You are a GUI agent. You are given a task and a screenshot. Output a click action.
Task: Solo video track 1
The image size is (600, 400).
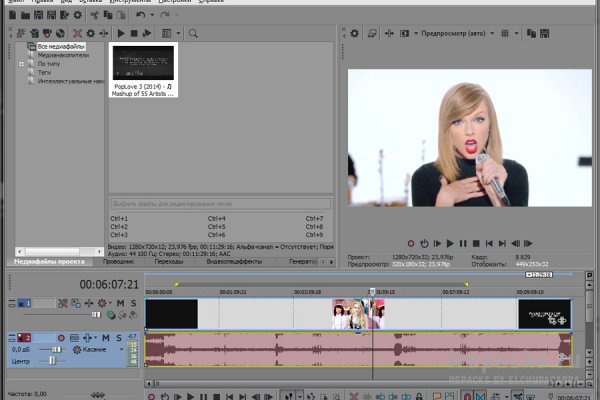tap(133, 303)
